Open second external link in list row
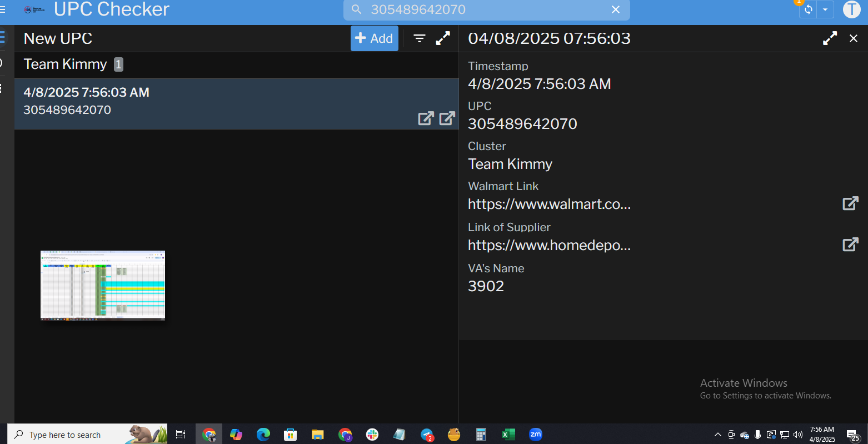This screenshot has width=868, height=444. point(447,118)
